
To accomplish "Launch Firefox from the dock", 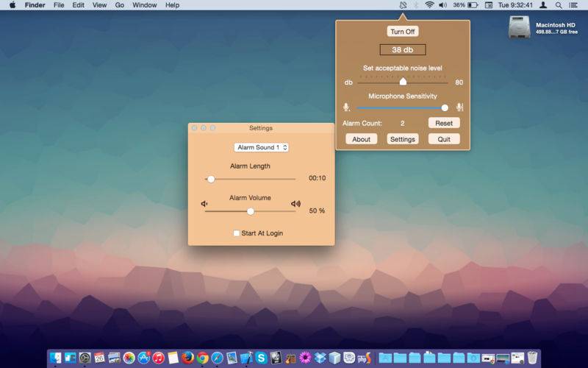I will [188, 358].
